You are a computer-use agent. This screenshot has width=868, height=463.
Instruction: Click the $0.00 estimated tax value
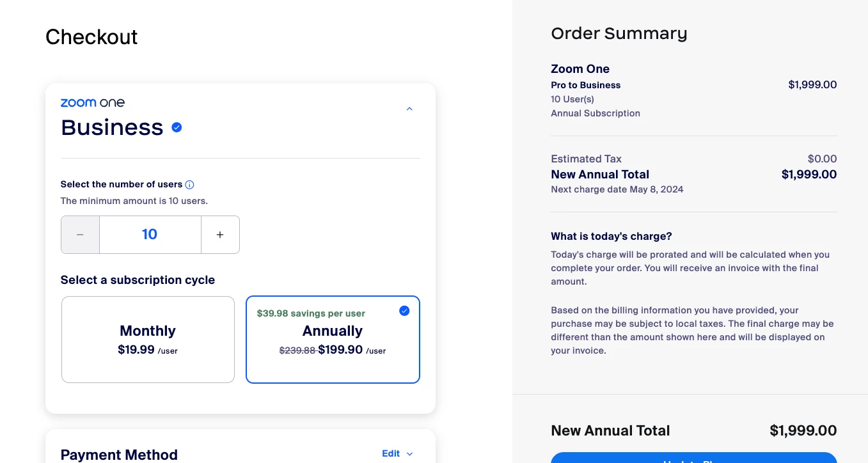point(823,159)
